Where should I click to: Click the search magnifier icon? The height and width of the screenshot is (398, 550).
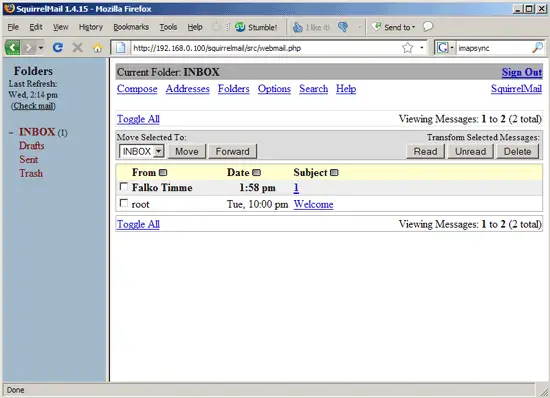tap(537, 48)
